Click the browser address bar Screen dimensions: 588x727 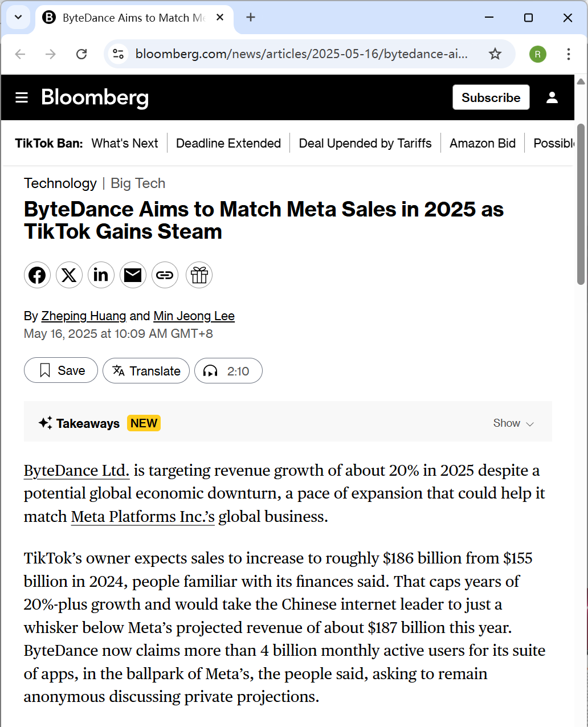click(302, 54)
